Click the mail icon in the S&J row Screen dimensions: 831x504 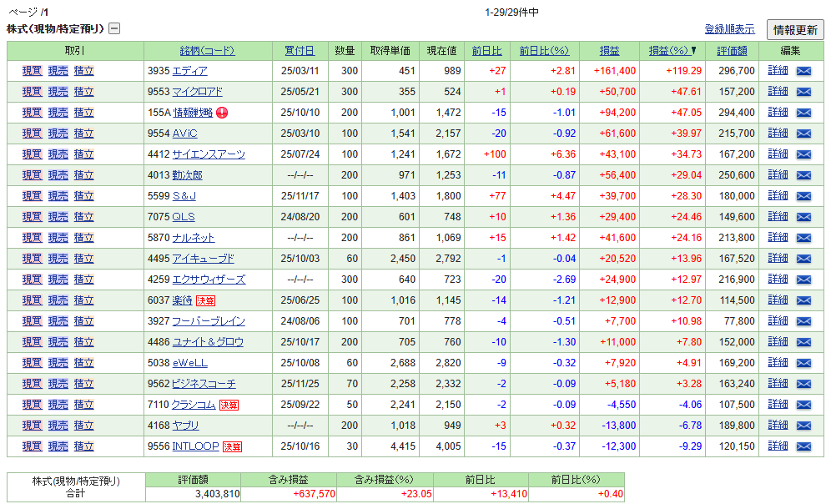(803, 196)
